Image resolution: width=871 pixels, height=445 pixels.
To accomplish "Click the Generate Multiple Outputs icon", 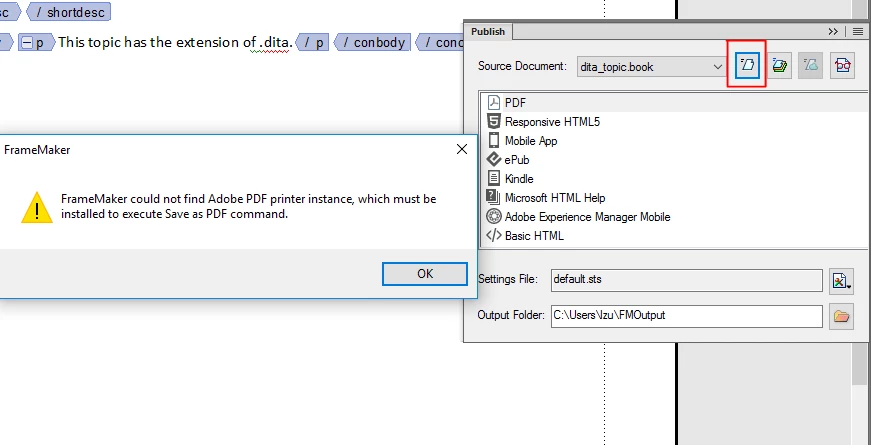I will tap(779, 66).
